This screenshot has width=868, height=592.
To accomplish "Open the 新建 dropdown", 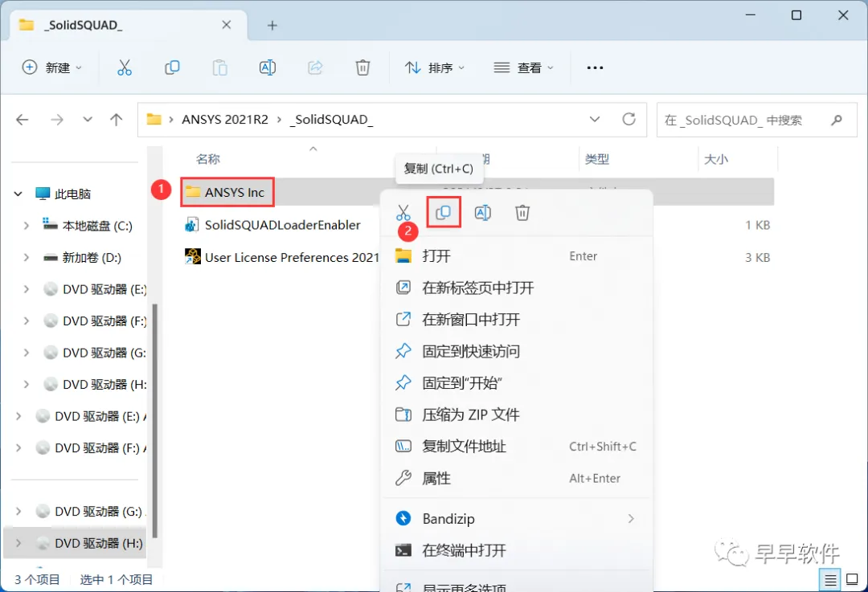I will (52, 67).
